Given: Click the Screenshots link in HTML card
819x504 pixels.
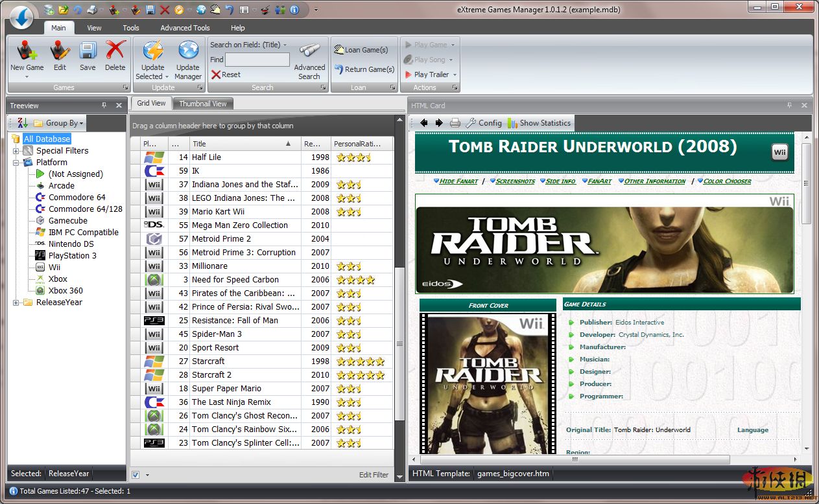Looking at the screenshot, I should 516,181.
